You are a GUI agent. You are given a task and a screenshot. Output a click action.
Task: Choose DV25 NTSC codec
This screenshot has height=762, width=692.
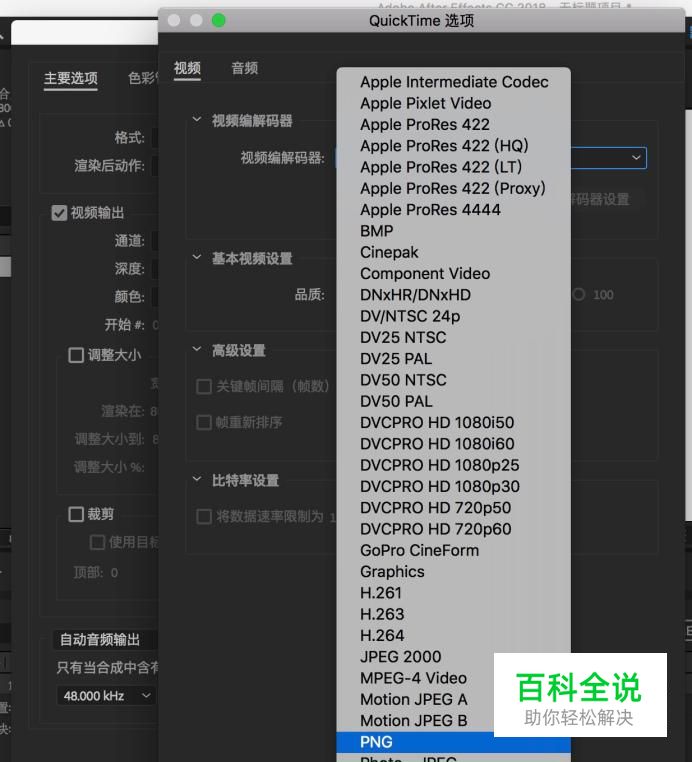coord(453,337)
